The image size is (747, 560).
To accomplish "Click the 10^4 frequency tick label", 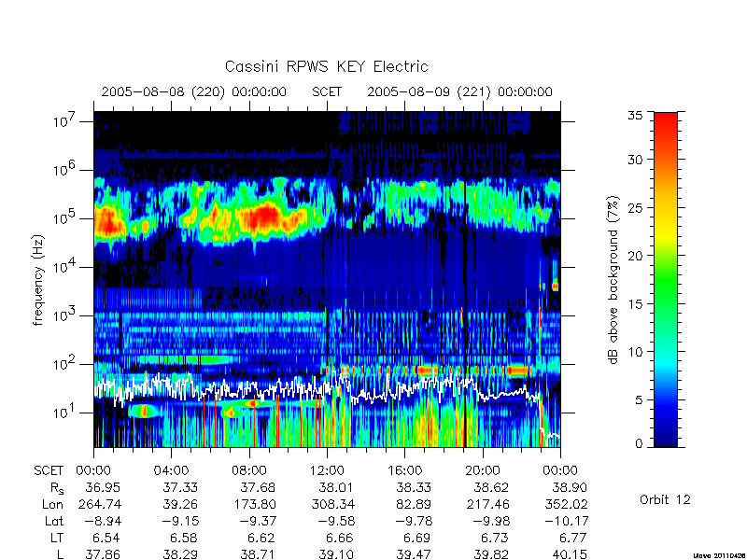I will click(65, 266).
